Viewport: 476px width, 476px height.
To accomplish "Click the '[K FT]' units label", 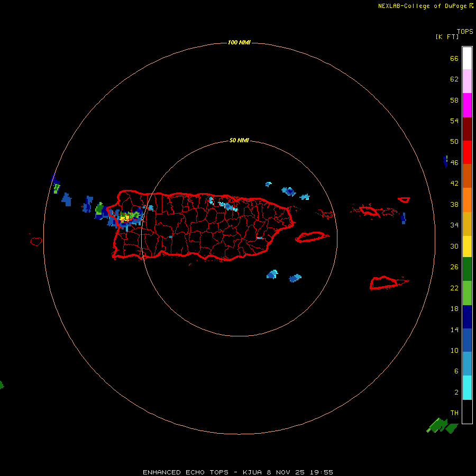I will (447, 36).
